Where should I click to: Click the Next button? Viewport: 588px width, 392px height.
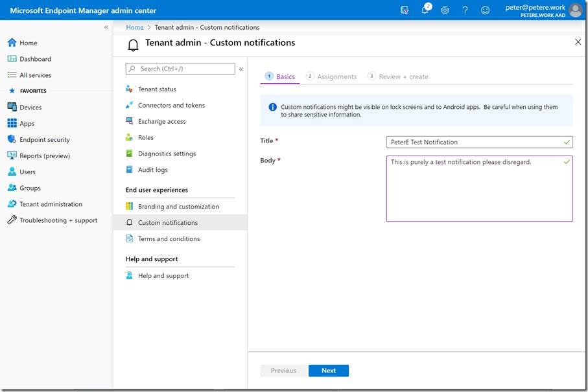pos(329,371)
